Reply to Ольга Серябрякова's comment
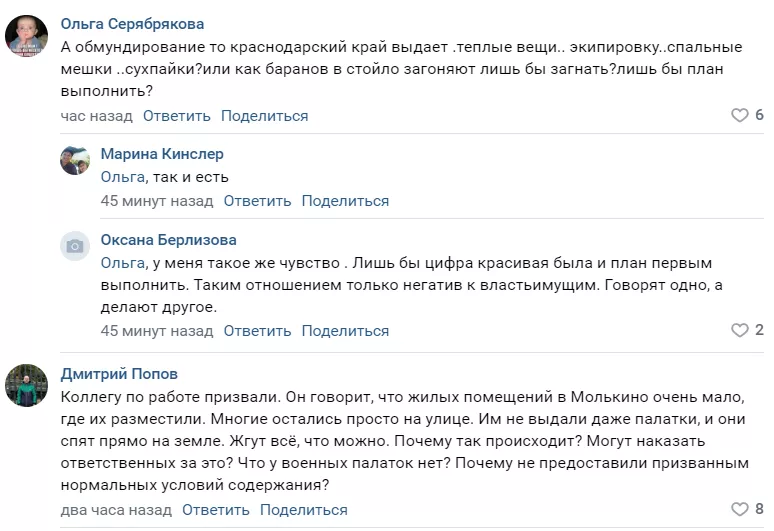Image resolution: width=774 pixels, height=531 pixels. pos(177,116)
